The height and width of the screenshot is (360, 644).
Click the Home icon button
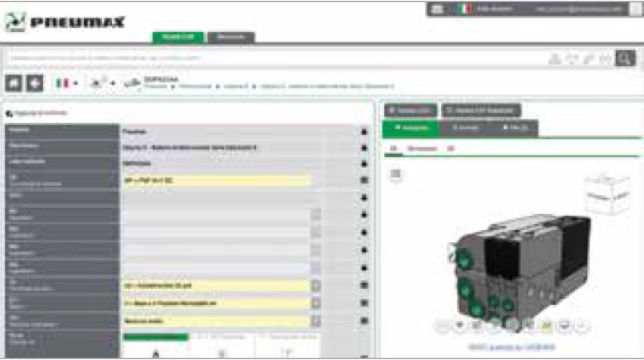[14, 83]
